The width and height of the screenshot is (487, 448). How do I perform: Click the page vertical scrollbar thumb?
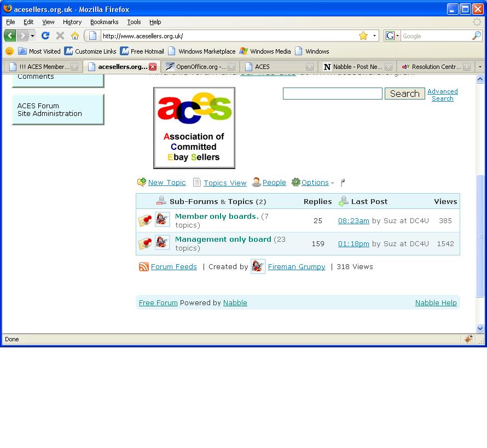pos(480,235)
